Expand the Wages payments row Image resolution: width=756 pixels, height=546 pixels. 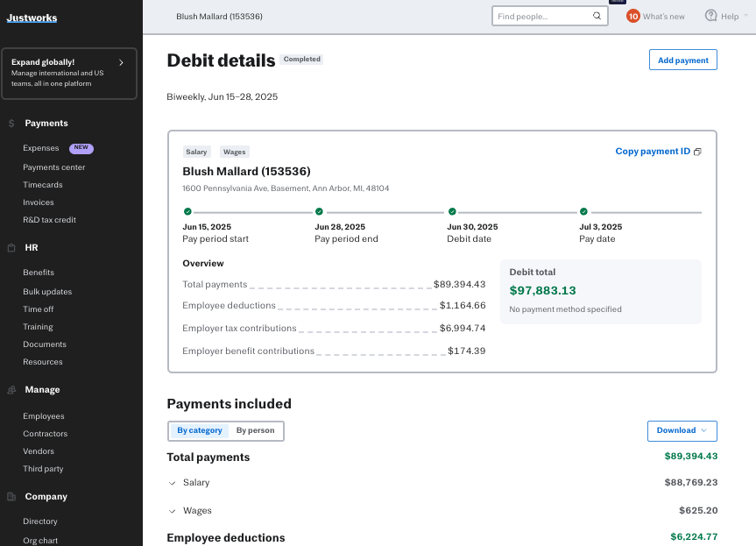point(172,509)
